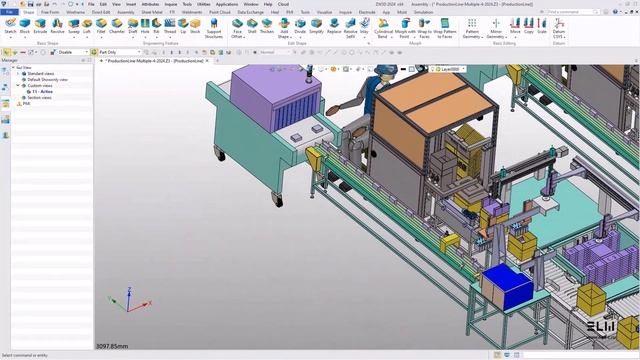Expand Standard views tree node
This screenshot has height=360, width=640.
click(x=18, y=73)
